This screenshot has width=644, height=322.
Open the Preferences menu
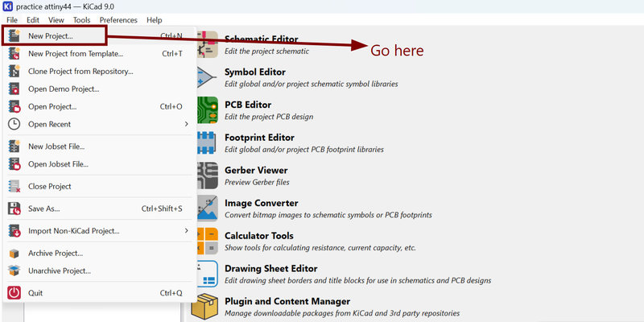[118, 19]
